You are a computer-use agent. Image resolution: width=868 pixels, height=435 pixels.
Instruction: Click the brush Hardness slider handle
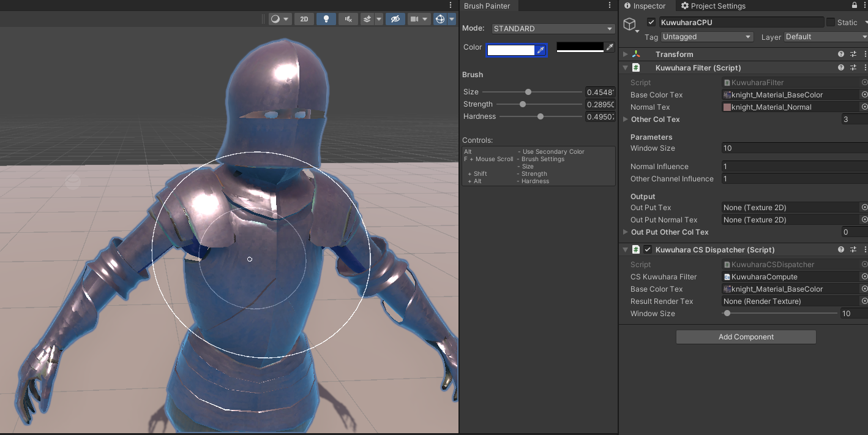[541, 116]
